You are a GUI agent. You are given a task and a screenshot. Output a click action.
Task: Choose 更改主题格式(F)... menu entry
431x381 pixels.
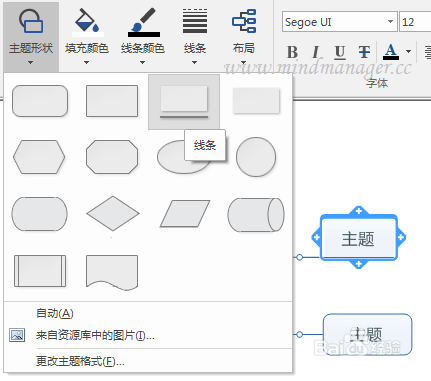[80, 361]
